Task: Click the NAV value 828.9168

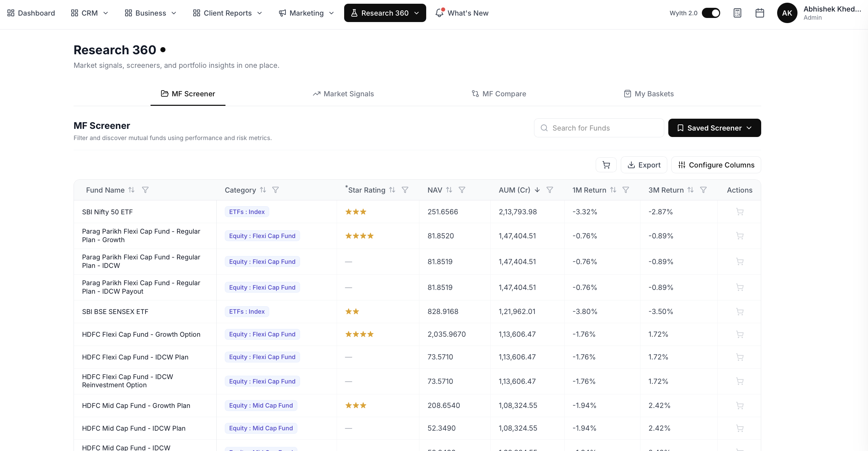Action: tap(443, 312)
